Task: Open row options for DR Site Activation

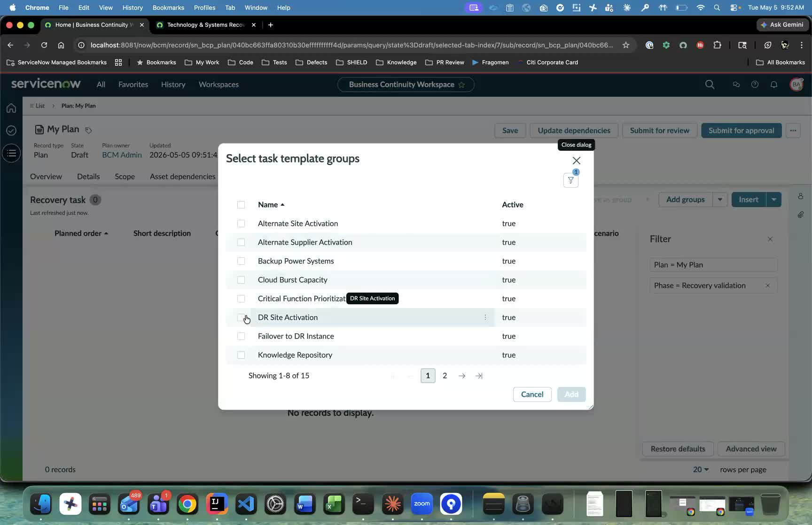Action: [485, 317]
